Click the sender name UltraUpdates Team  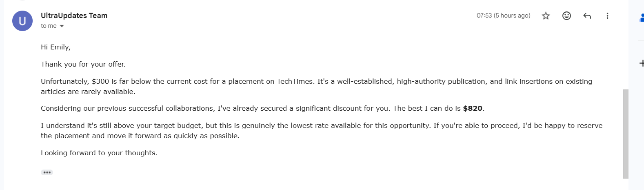[74, 16]
